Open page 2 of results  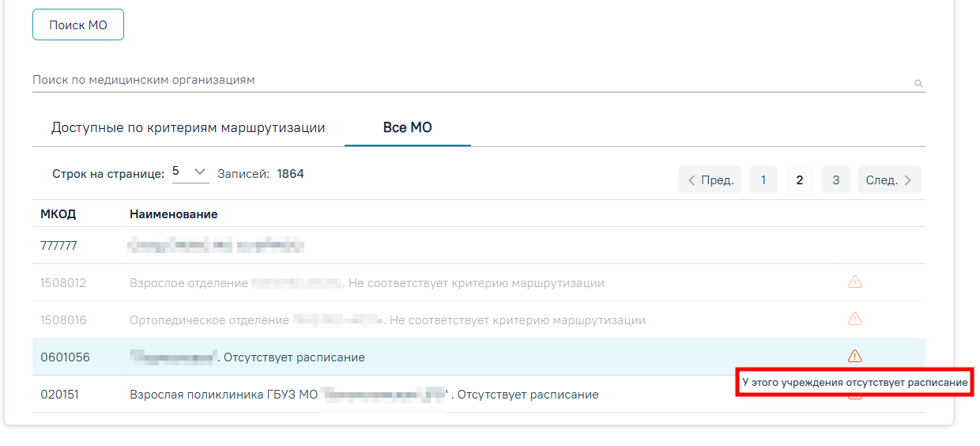click(800, 180)
